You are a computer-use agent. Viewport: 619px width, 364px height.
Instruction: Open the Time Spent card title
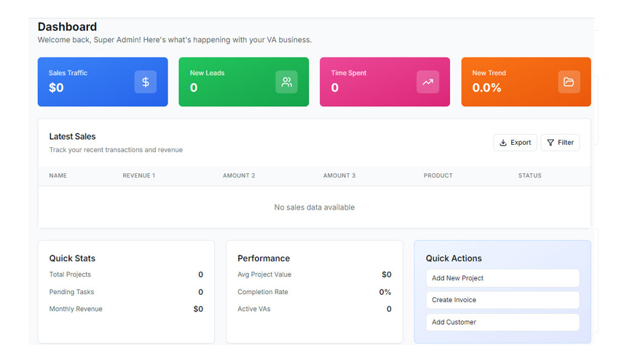coord(349,73)
